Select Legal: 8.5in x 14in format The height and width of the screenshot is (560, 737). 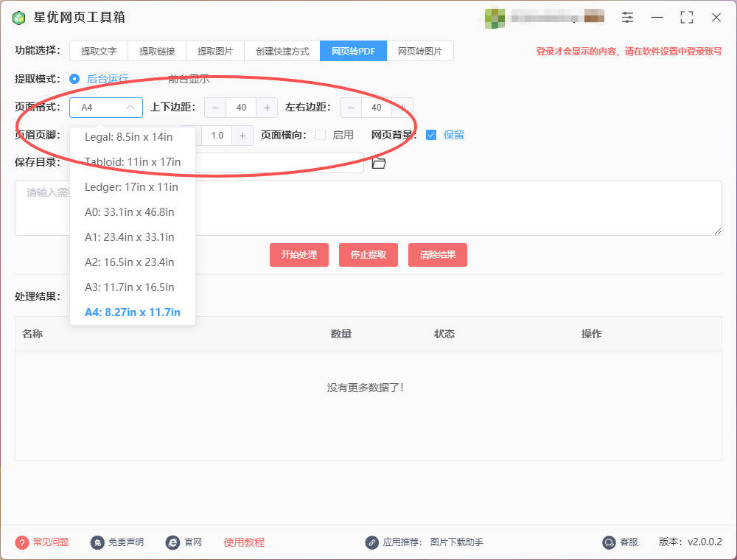tap(130, 136)
